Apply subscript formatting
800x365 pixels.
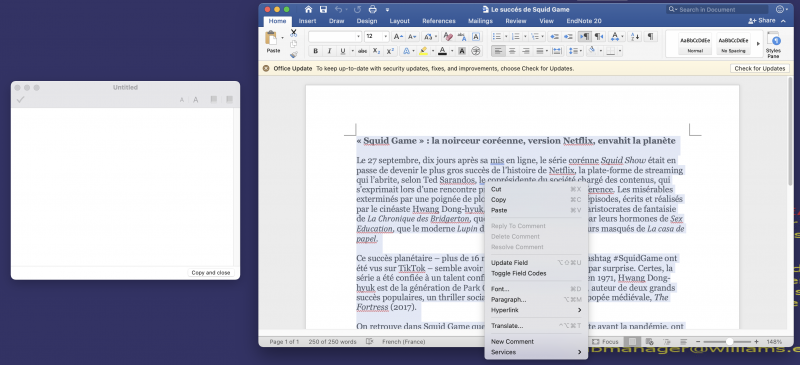pyautogui.click(x=376, y=51)
